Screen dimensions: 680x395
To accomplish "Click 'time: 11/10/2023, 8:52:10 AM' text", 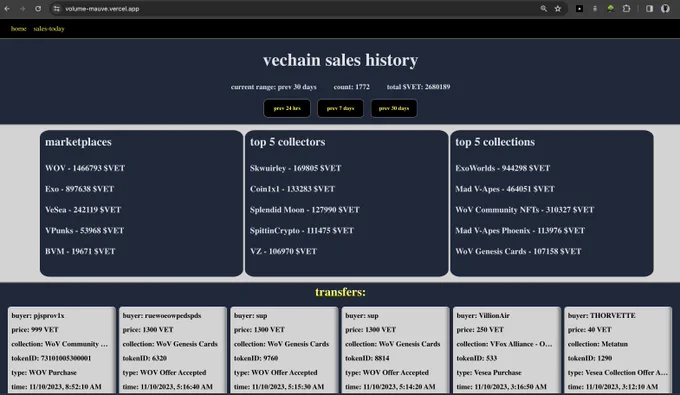I will pos(57,387).
